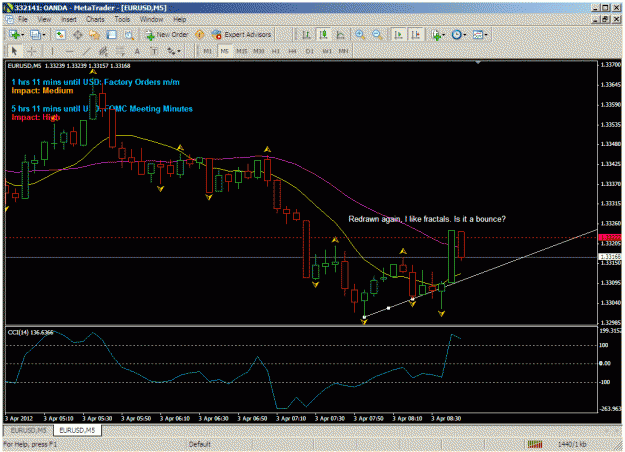
Task: Zoom out on the chart
Action: [377, 35]
